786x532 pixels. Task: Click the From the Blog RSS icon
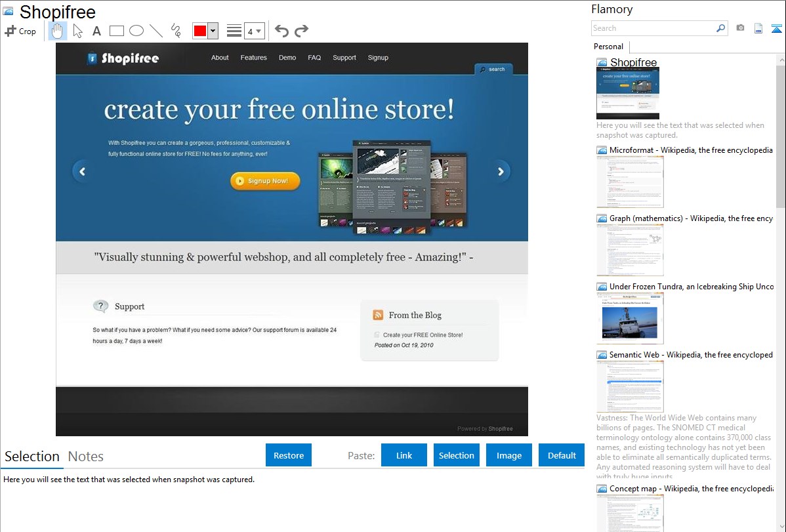point(378,315)
